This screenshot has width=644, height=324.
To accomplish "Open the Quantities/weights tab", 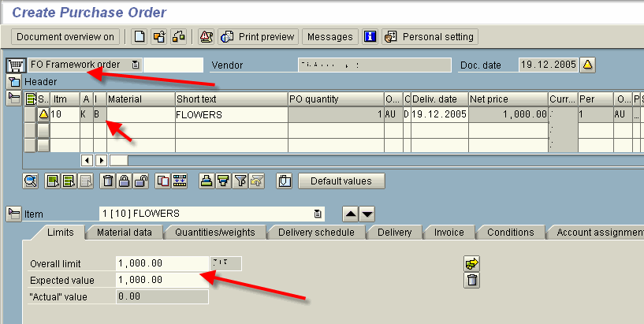I will pos(215,233).
